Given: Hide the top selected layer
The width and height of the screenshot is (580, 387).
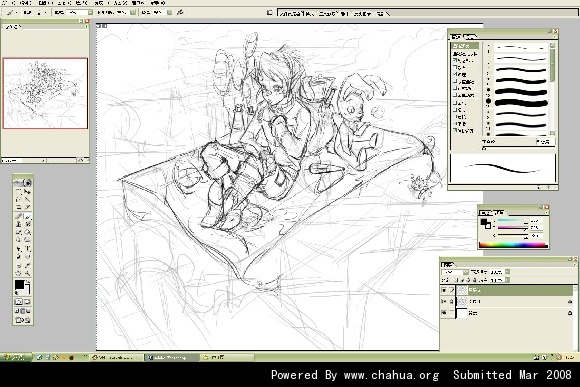Looking at the screenshot, I should [444, 290].
